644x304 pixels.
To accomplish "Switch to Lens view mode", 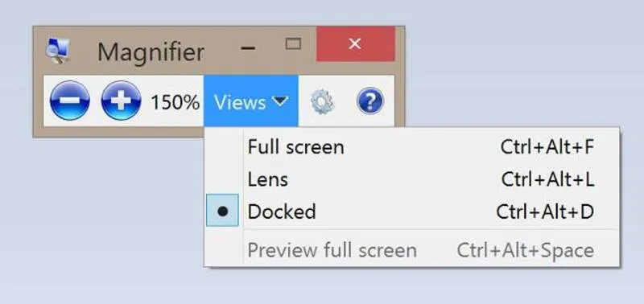I will coord(412,179).
